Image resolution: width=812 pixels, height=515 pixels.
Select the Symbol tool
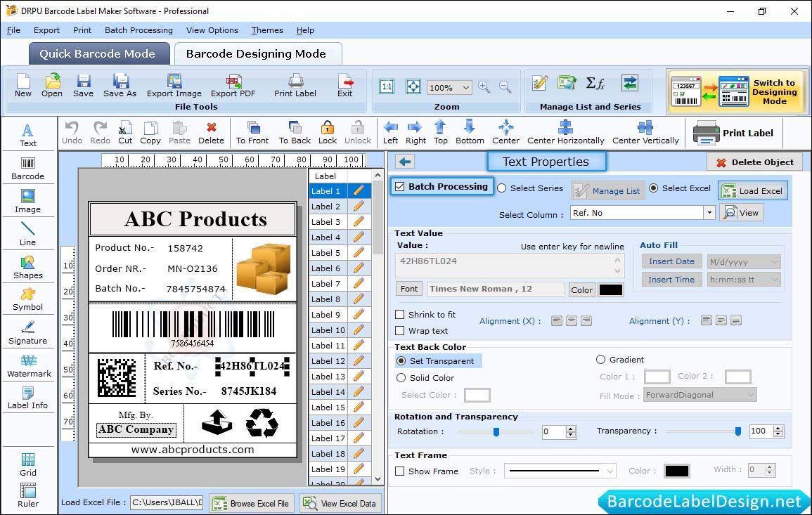tap(28, 300)
